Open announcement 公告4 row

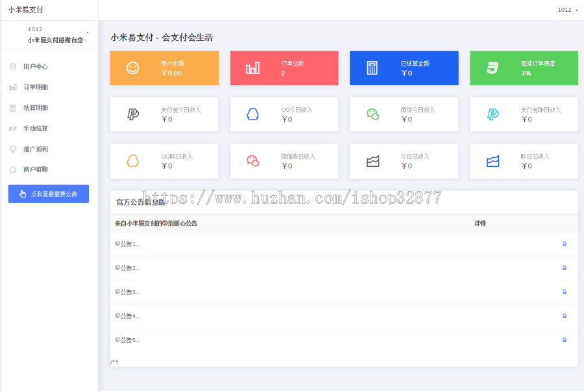(344, 316)
